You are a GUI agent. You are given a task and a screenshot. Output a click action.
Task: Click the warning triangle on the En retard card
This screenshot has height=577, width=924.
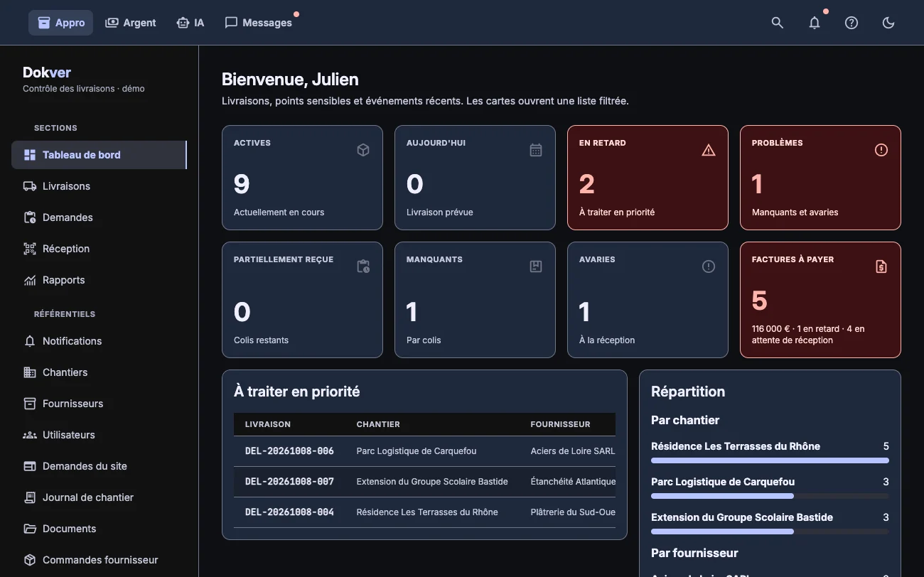click(x=709, y=150)
